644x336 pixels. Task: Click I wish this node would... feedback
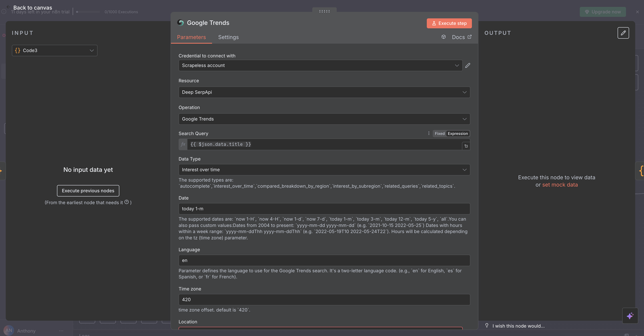(518, 326)
